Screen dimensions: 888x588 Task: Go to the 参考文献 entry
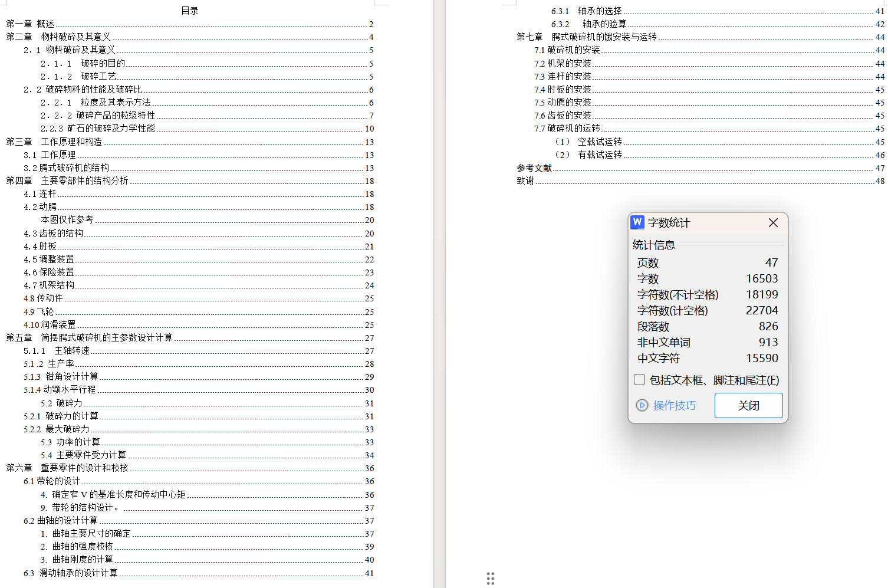point(700,167)
